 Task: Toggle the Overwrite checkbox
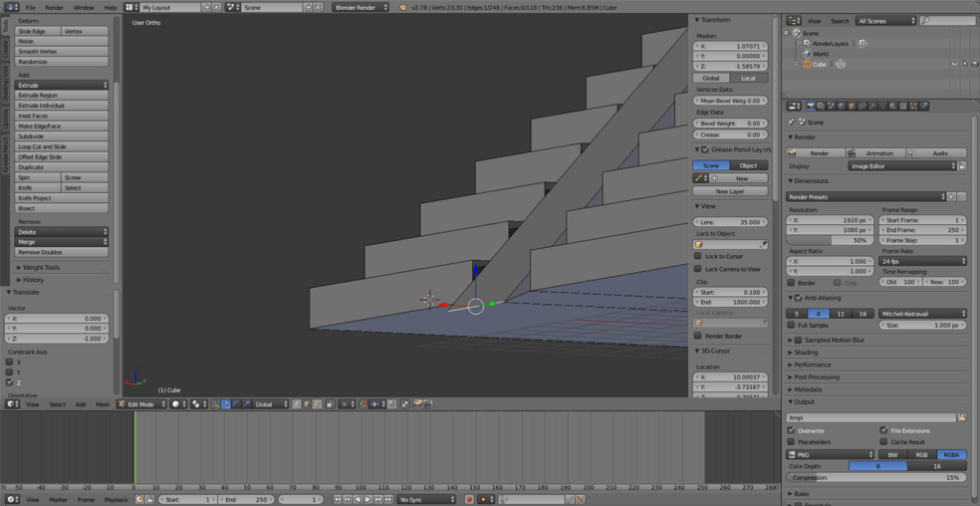click(x=791, y=430)
